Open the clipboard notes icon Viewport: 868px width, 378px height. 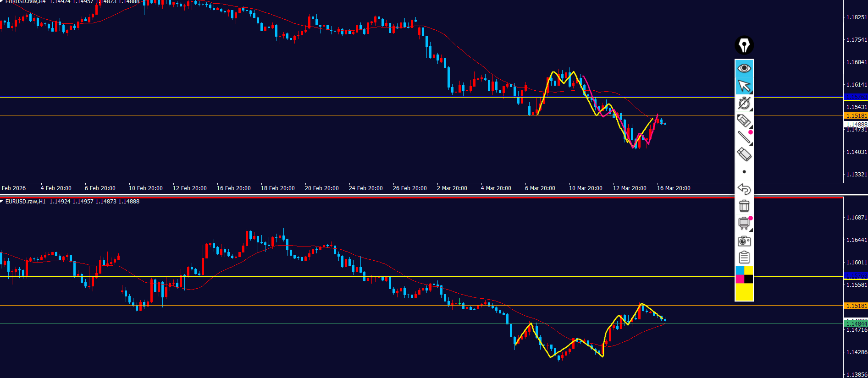pos(744,257)
